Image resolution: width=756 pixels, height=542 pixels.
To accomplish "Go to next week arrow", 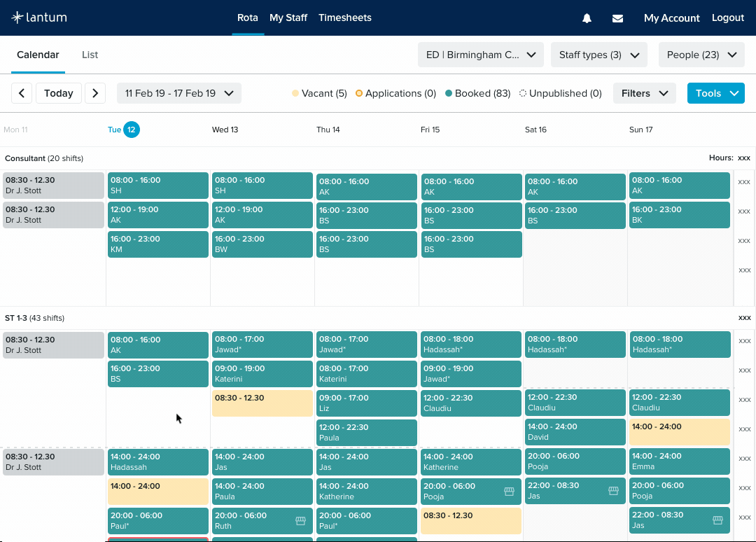I will [95, 93].
